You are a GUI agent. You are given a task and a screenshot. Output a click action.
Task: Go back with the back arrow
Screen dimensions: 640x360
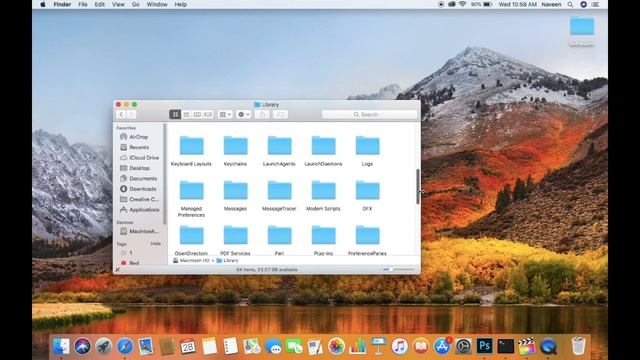pyautogui.click(x=121, y=115)
